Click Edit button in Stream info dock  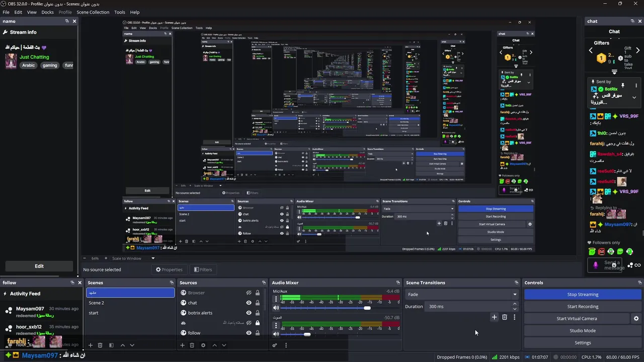coord(39,266)
